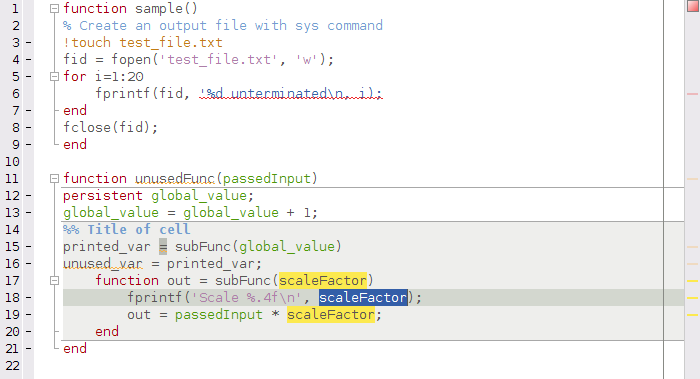Toggle breakpoint dash on line 5

[29, 76]
